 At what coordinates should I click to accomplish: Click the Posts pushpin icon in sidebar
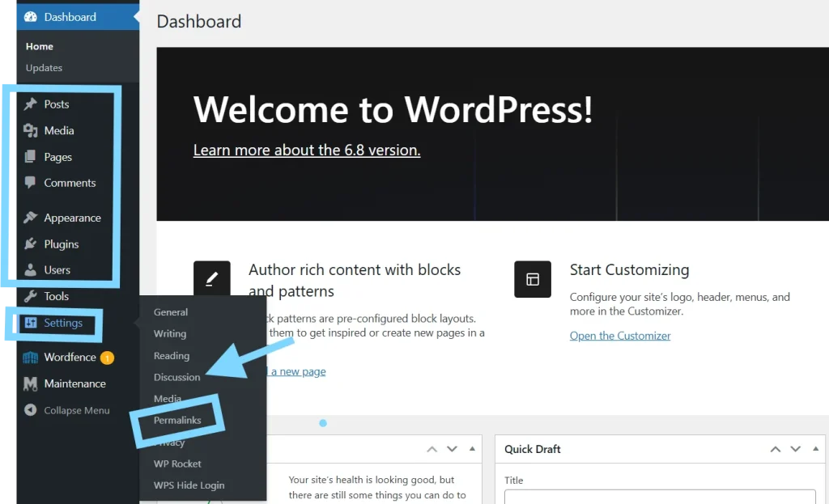click(x=31, y=104)
